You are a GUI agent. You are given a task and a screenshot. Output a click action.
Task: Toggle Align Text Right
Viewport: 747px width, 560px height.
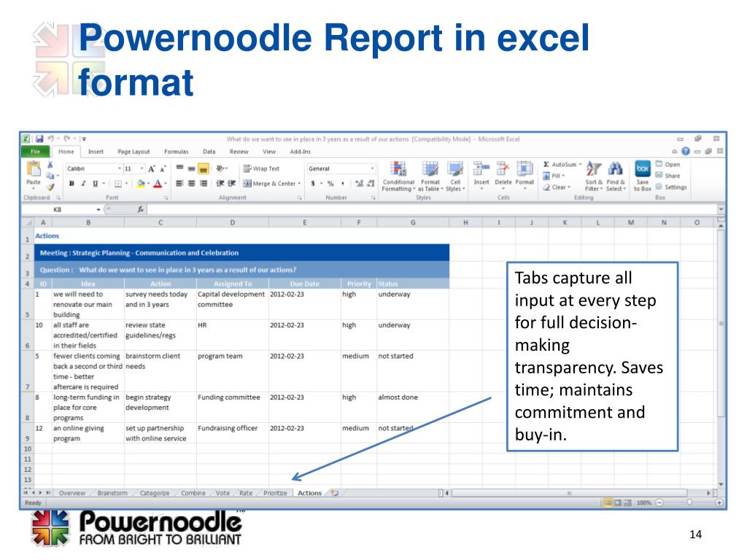(x=204, y=183)
